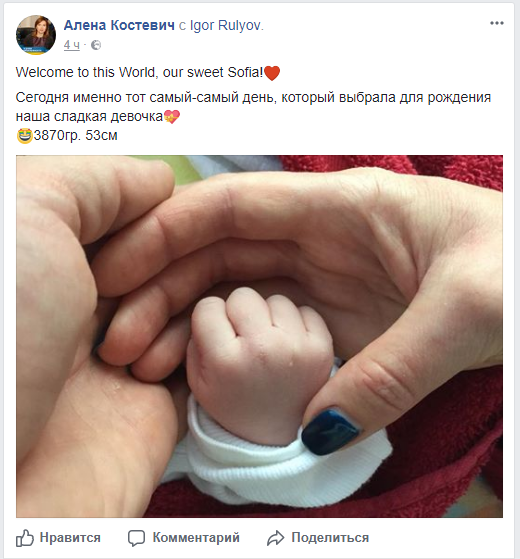Like the post with the Нравится label
The width and height of the screenshot is (520, 559).
[x=70, y=537]
